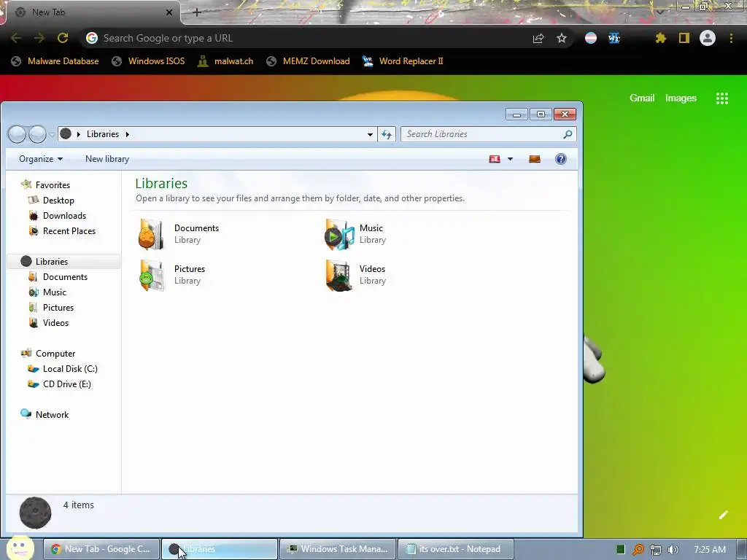Viewport: 747px width, 560px height.
Task: Go back in Explorer navigation
Action: 17,134
